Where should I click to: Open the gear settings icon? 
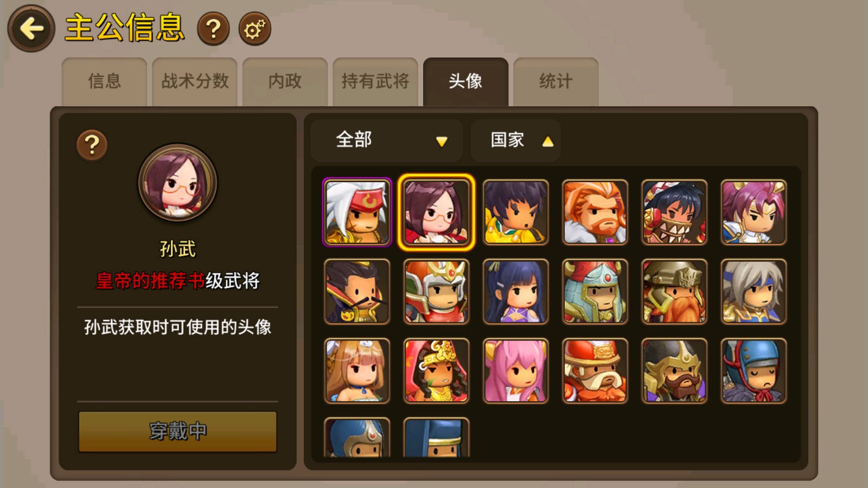pyautogui.click(x=254, y=29)
